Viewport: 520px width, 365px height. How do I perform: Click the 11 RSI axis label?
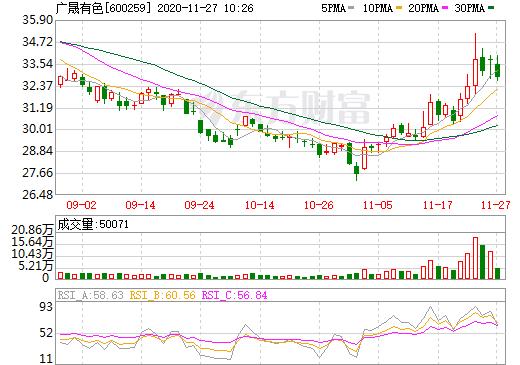point(46,359)
